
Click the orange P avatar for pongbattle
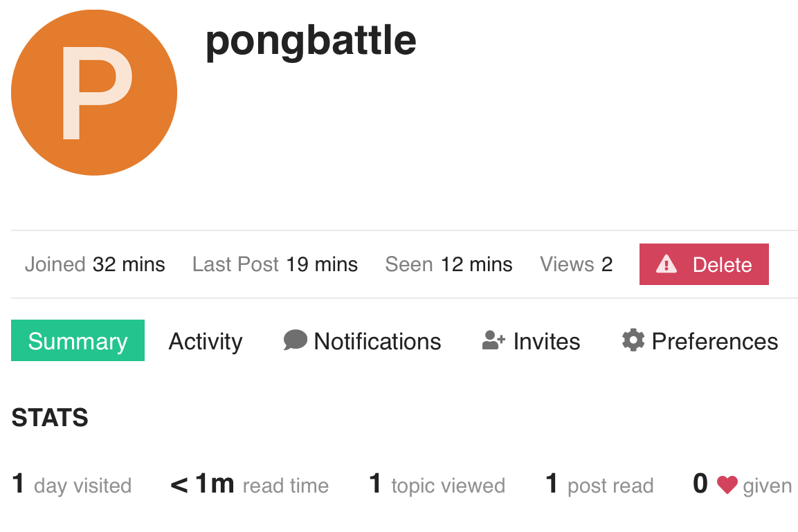pos(93,92)
